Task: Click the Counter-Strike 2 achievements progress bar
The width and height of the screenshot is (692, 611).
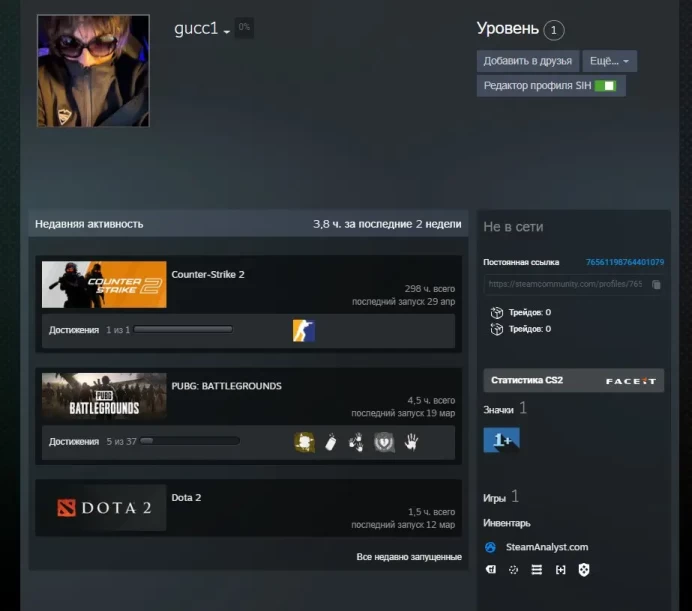Action: coord(183,329)
